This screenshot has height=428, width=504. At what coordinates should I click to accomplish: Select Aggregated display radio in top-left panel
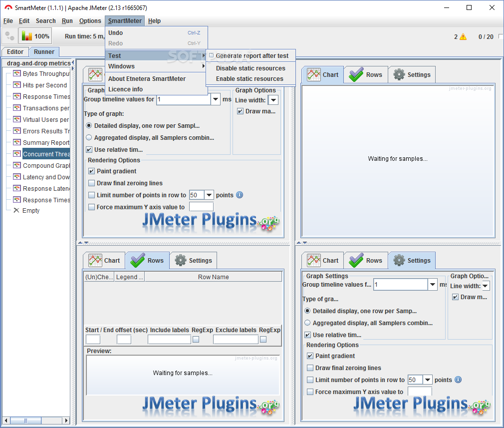click(x=89, y=137)
